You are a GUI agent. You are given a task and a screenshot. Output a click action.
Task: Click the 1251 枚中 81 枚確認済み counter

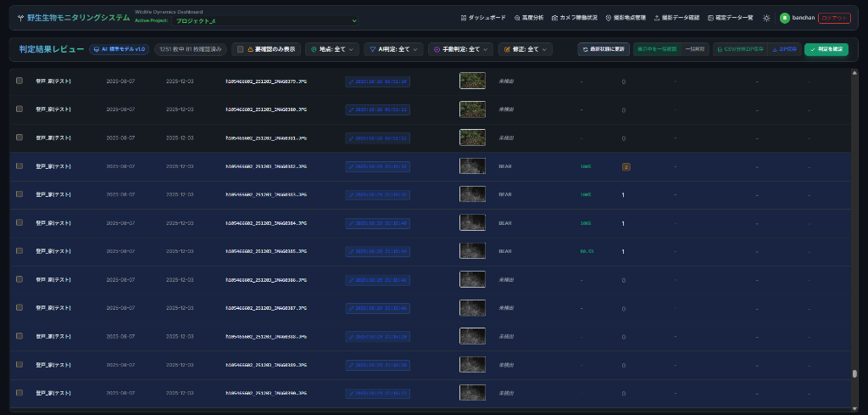191,49
